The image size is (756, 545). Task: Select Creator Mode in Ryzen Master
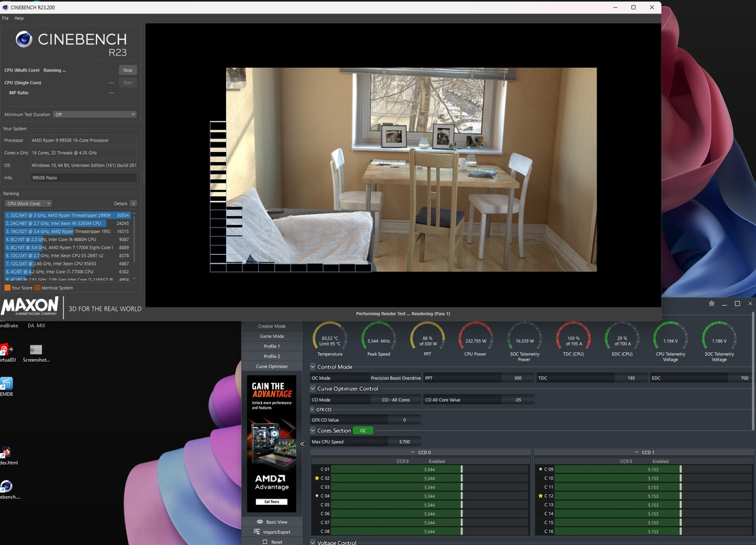tap(272, 326)
